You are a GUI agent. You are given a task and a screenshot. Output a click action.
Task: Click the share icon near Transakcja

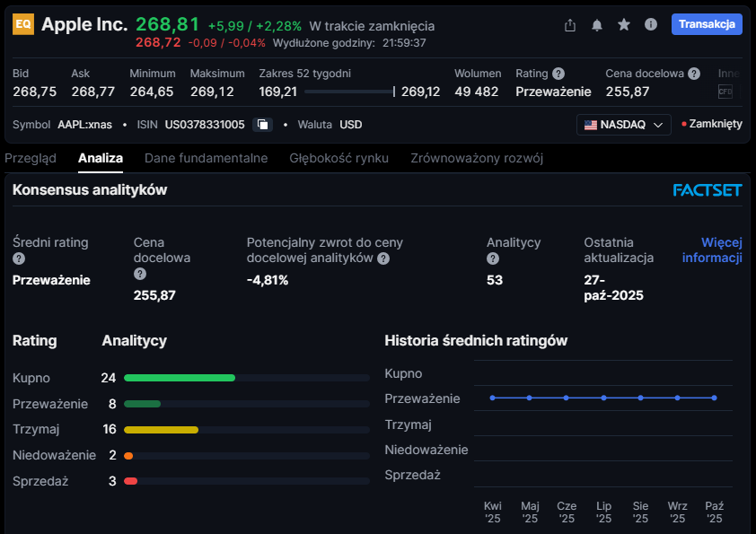pyautogui.click(x=570, y=25)
